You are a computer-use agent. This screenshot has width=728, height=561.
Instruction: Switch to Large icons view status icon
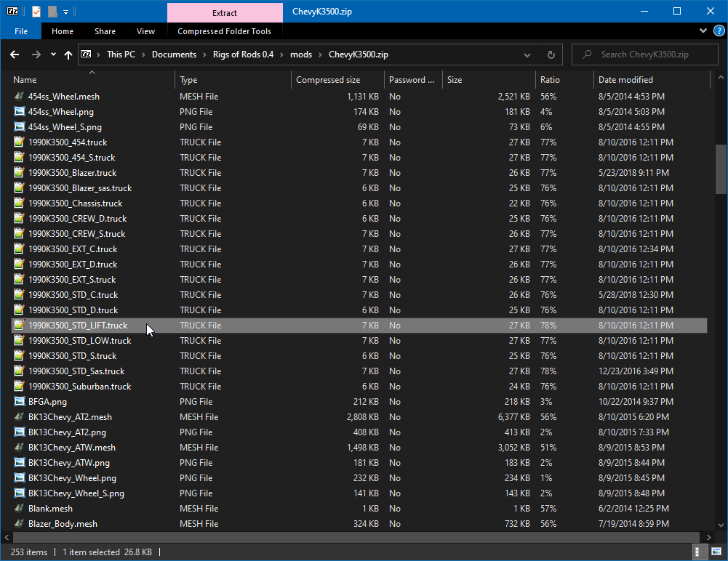[716, 552]
